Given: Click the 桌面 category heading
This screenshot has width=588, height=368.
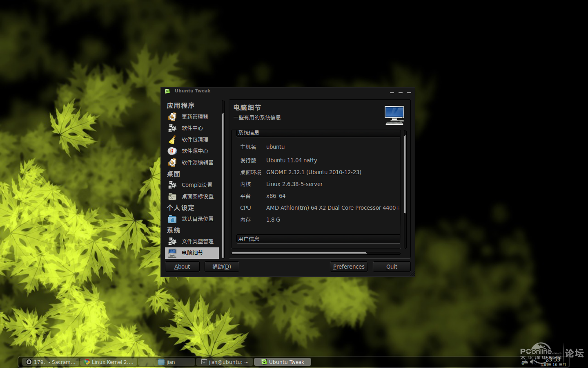Looking at the screenshot, I should [x=174, y=174].
